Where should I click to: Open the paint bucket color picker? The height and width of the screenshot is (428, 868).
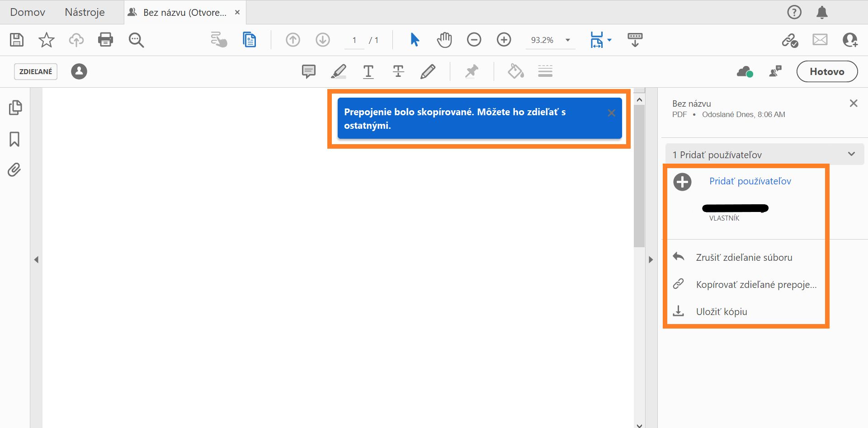tap(516, 71)
